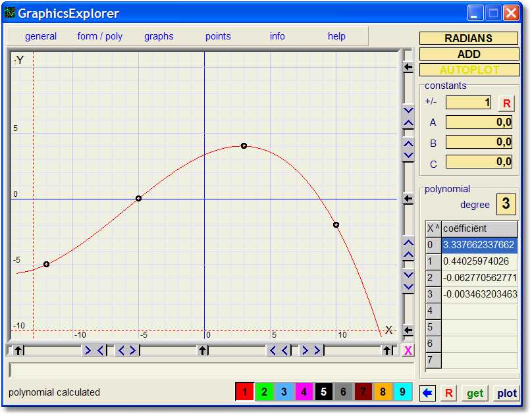This screenshot has width=532, height=416.
Task: Click the curve point at the maximum near x=3
Action: pyautogui.click(x=244, y=146)
